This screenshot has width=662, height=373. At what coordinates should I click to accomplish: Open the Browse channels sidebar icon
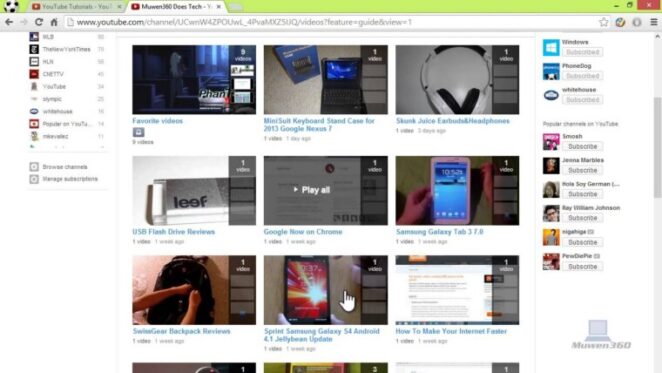coord(34,167)
